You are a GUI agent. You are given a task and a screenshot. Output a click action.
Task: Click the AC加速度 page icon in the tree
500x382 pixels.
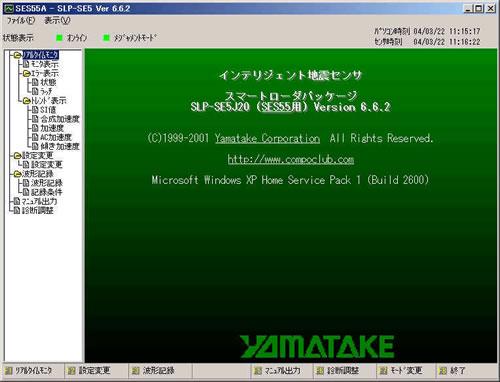coord(35,137)
